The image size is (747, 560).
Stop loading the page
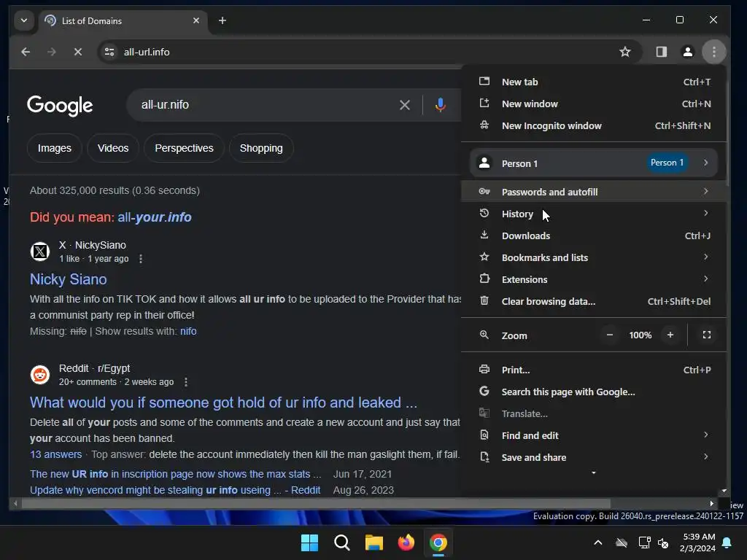pyautogui.click(x=77, y=52)
